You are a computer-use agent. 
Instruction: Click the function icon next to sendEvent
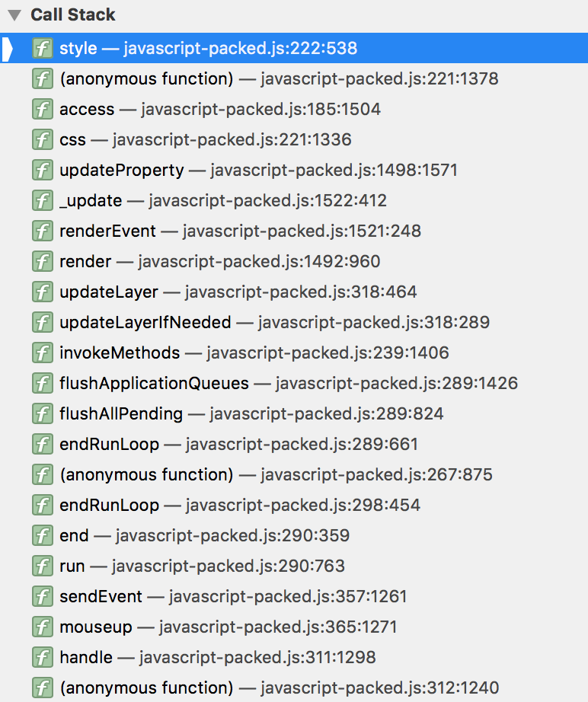click(43, 597)
